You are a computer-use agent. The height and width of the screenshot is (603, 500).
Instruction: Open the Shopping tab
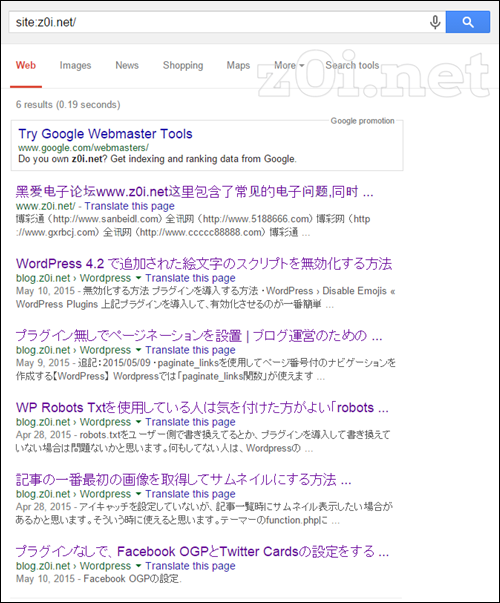coord(183,65)
